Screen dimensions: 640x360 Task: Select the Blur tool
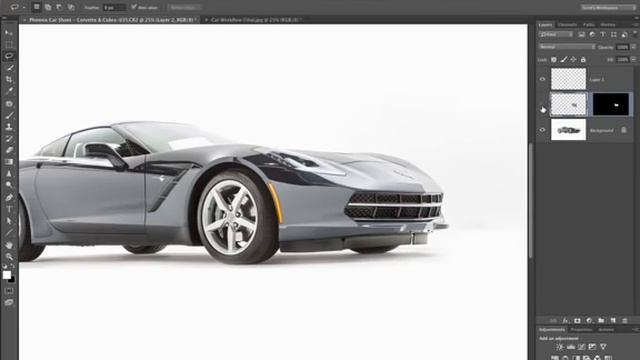pyautogui.click(x=9, y=174)
